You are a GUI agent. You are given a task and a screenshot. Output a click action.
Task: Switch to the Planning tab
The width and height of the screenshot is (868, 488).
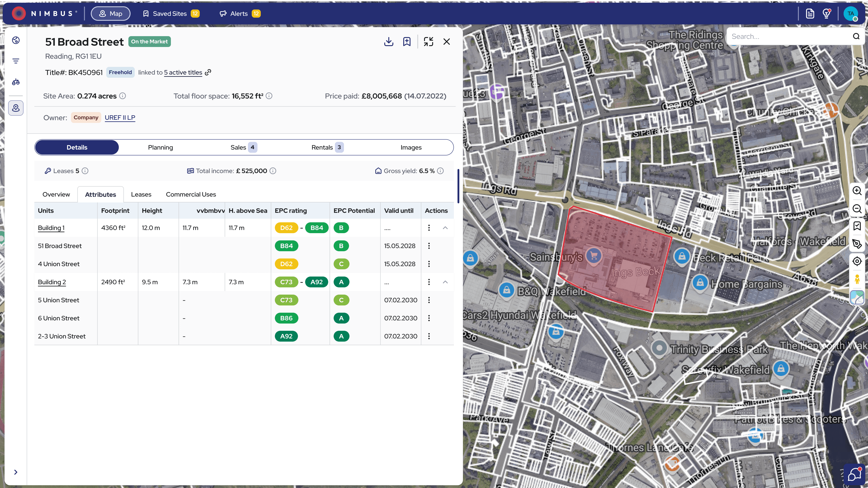point(160,148)
